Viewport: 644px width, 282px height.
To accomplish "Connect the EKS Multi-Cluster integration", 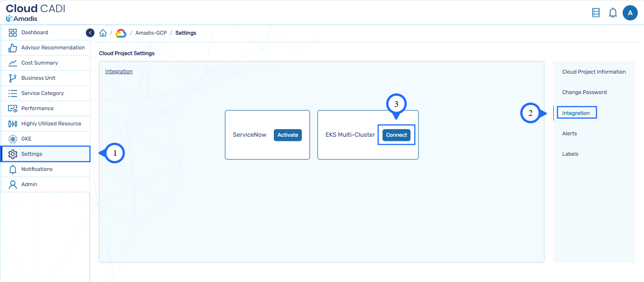I will (396, 135).
